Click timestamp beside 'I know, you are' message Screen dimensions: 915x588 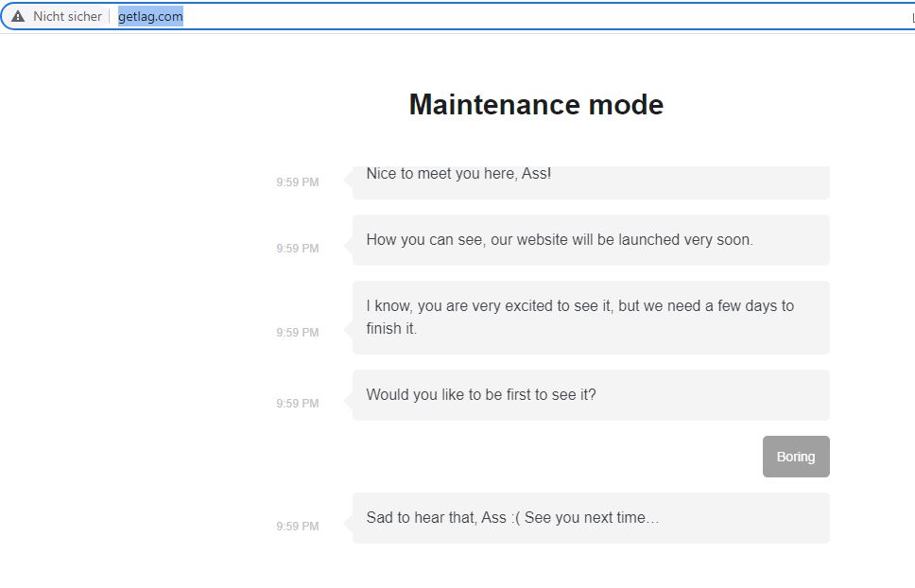point(298,333)
